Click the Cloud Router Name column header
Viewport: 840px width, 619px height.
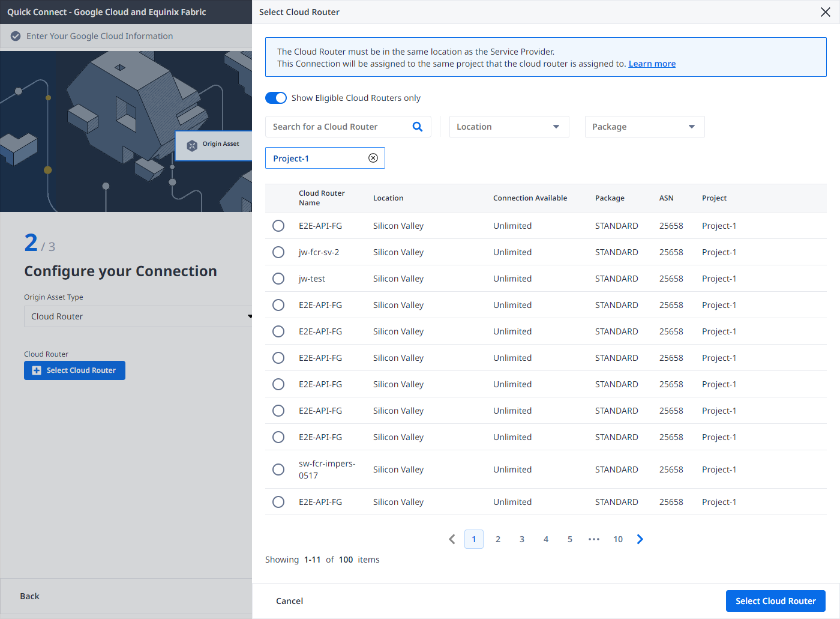click(322, 198)
